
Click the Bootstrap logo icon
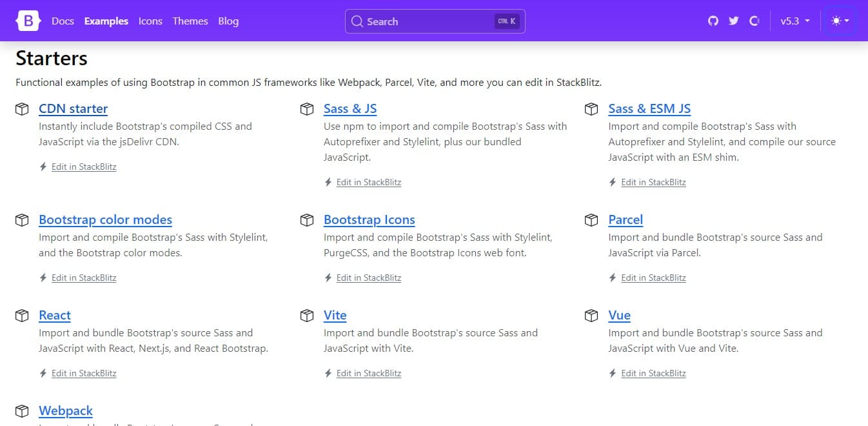tap(27, 20)
